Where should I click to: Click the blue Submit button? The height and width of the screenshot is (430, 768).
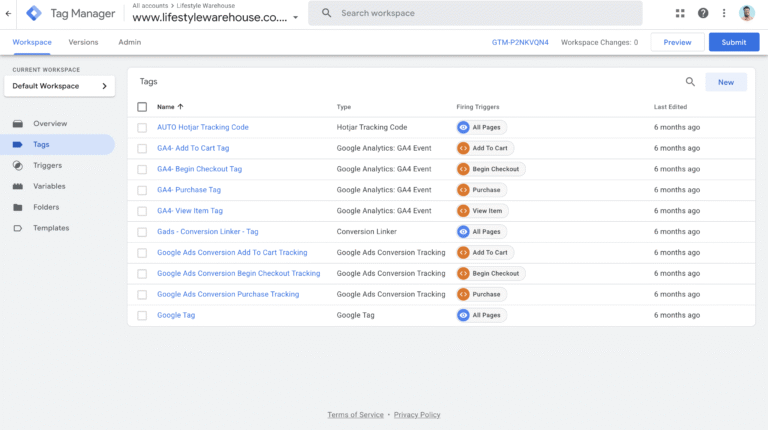(733, 42)
